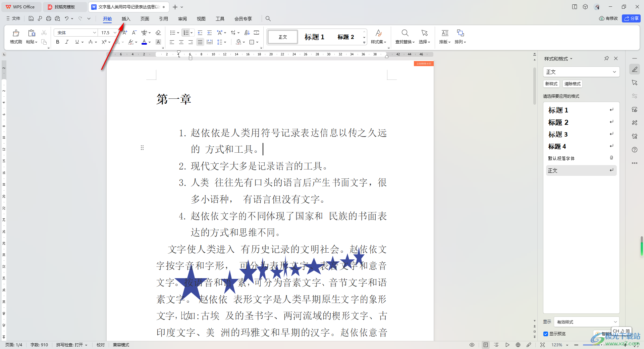The height and width of the screenshot is (349, 644).
Task: Expand the styles gallery more arrow
Action: pos(364,43)
